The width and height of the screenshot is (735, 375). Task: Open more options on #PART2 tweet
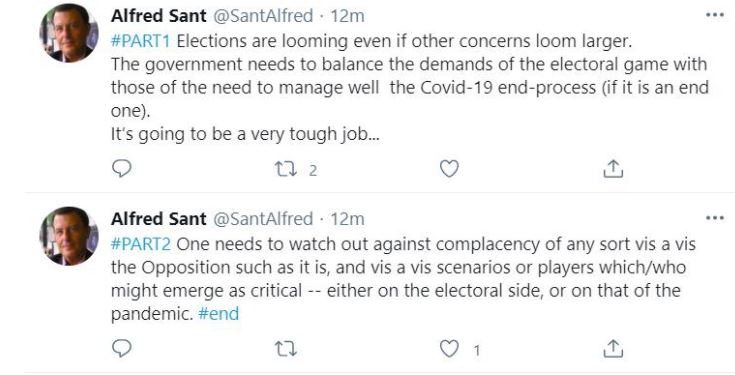pos(715,218)
